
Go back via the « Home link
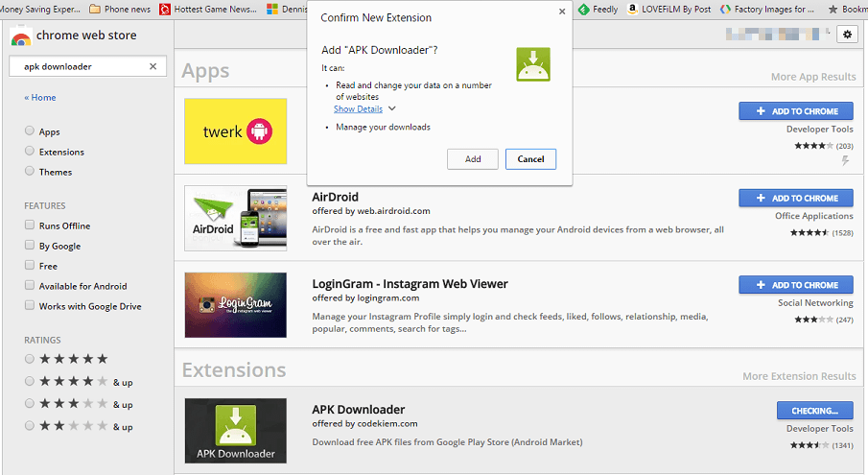tap(40, 98)
